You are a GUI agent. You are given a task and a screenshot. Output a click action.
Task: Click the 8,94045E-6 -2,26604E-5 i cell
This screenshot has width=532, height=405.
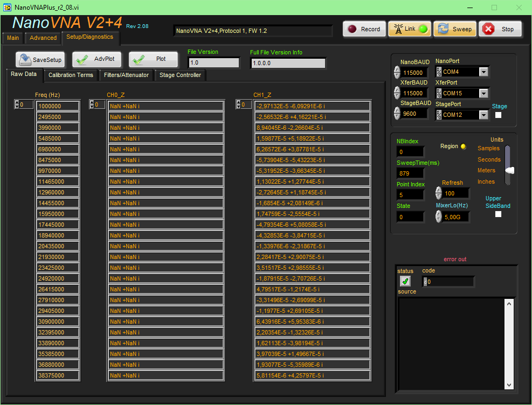(312, 128)
